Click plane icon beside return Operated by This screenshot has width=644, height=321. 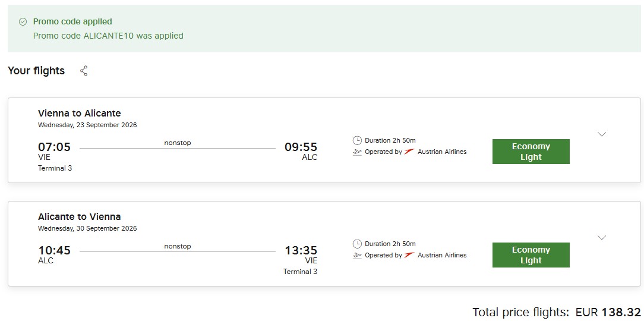tap(357, 256)
